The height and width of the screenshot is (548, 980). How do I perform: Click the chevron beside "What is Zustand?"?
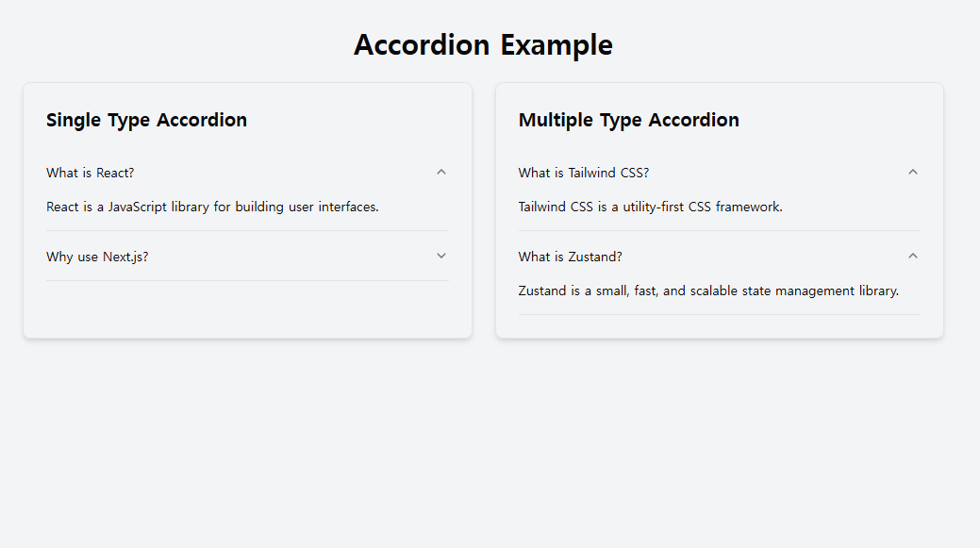(912, 255)
